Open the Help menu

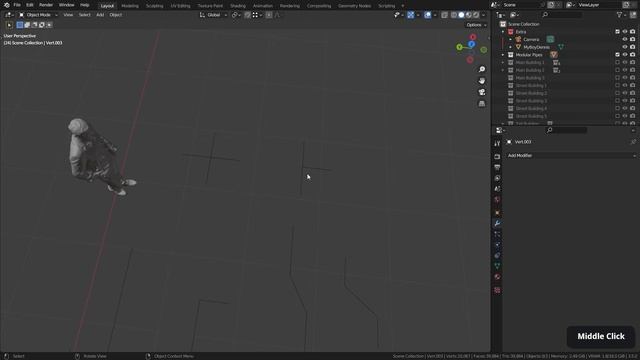tap(84, 5)
